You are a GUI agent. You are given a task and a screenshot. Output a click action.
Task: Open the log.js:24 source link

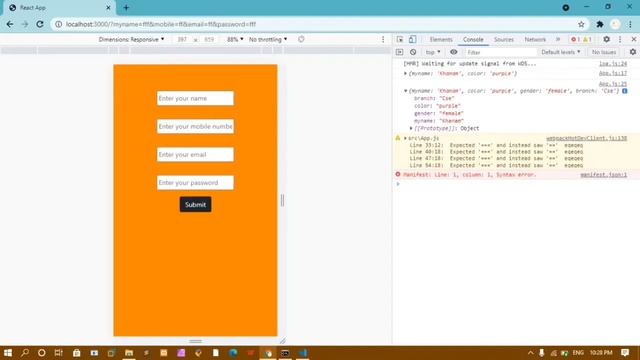coord(613,64)
